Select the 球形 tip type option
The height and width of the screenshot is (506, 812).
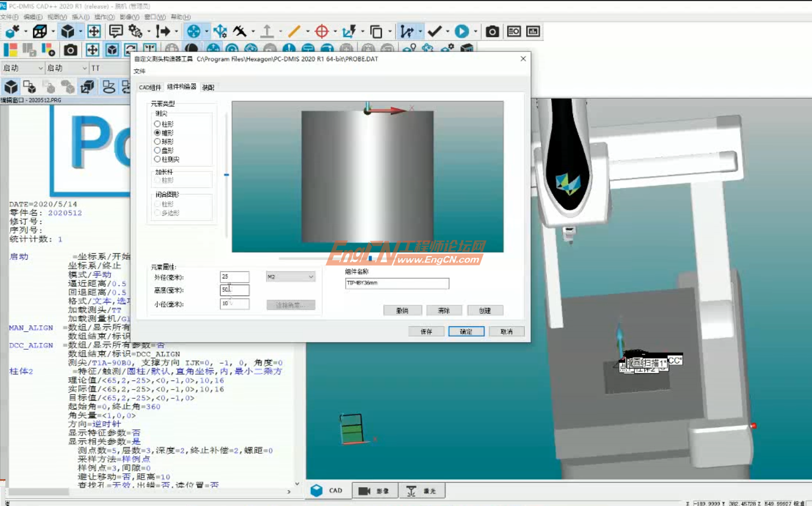point(157,142)
